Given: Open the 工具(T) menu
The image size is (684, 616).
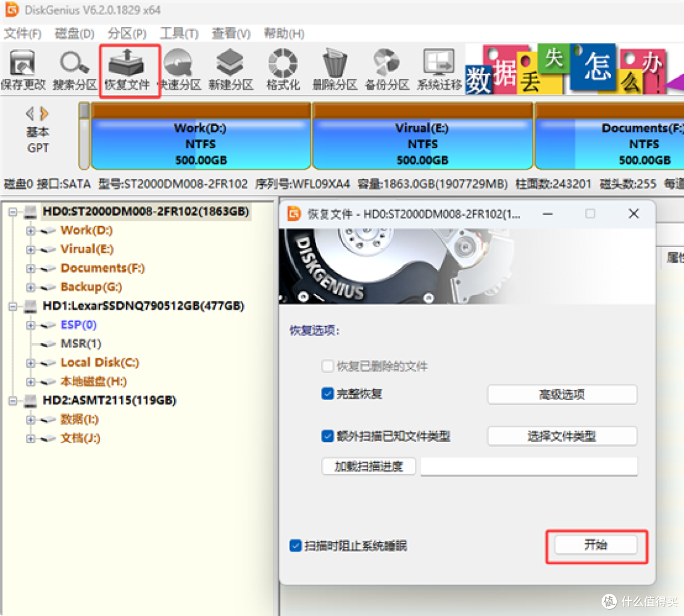Looking at the screenshot, I should click(179, 34).
